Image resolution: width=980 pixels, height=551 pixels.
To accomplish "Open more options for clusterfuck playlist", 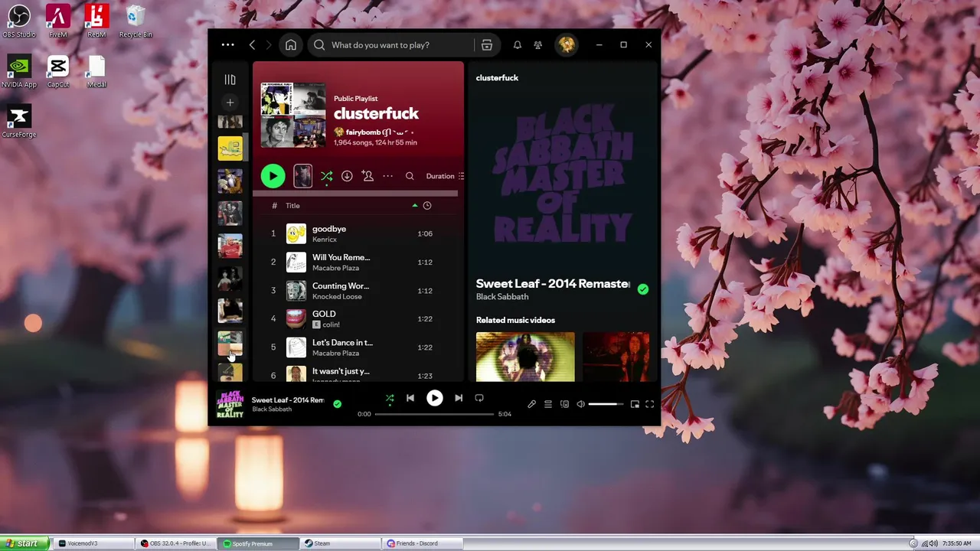I will [x=387, y=176].
